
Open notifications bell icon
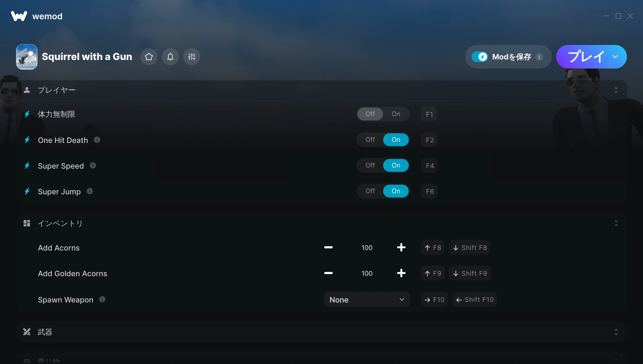point(170,57)
